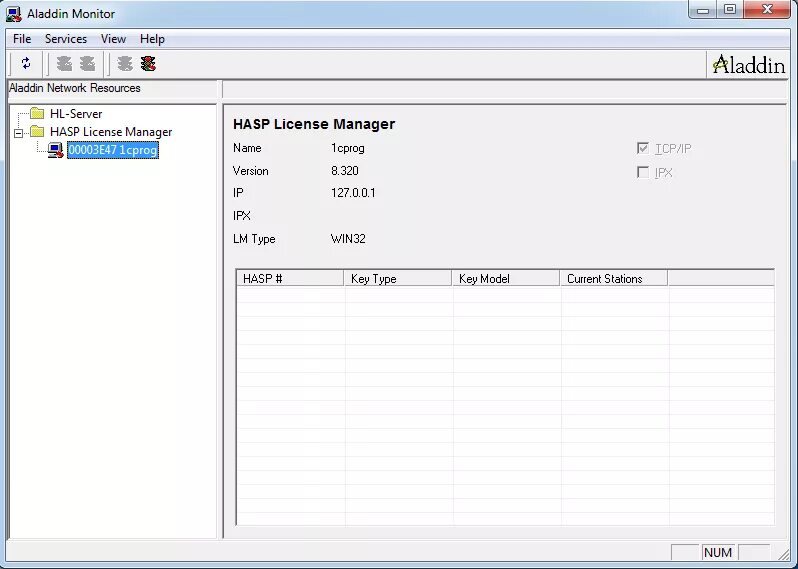Click the Aladdin logo in the toolbar

pos(748,65)
